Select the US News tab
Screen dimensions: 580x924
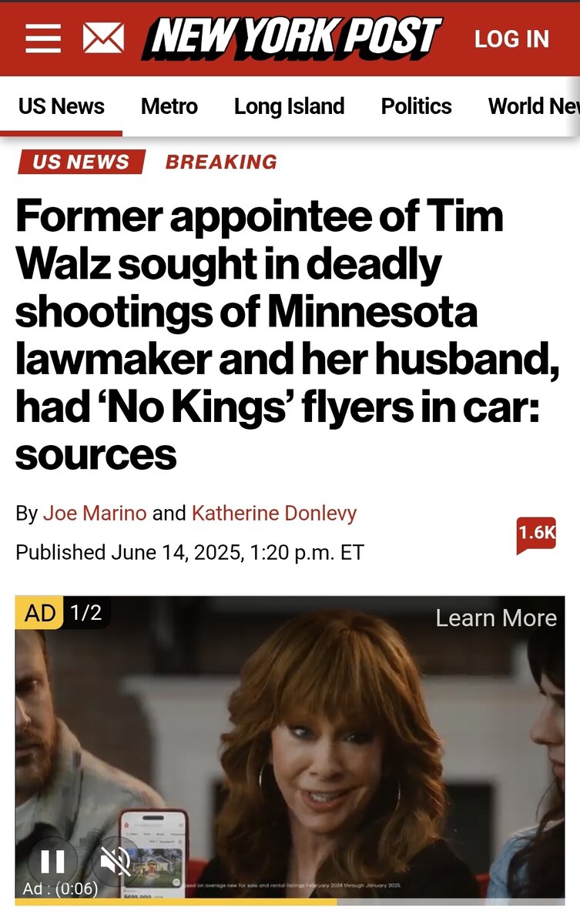point(62,106)
